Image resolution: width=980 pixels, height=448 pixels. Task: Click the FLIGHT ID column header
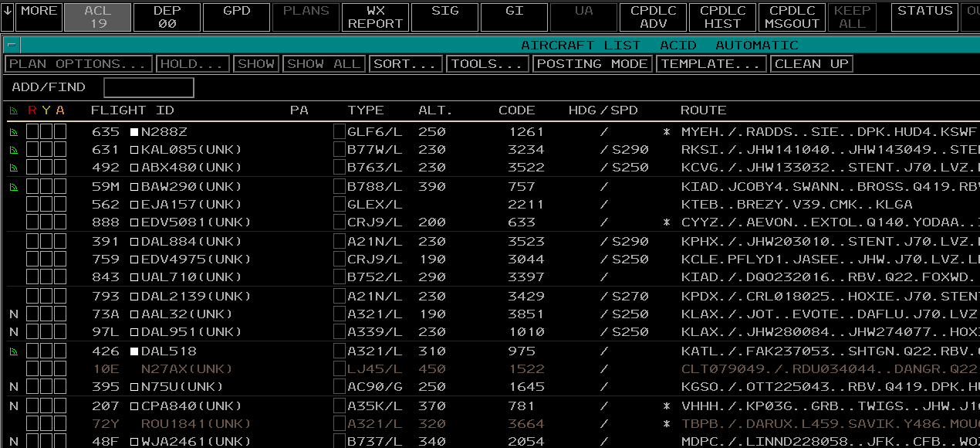[132, 110]
